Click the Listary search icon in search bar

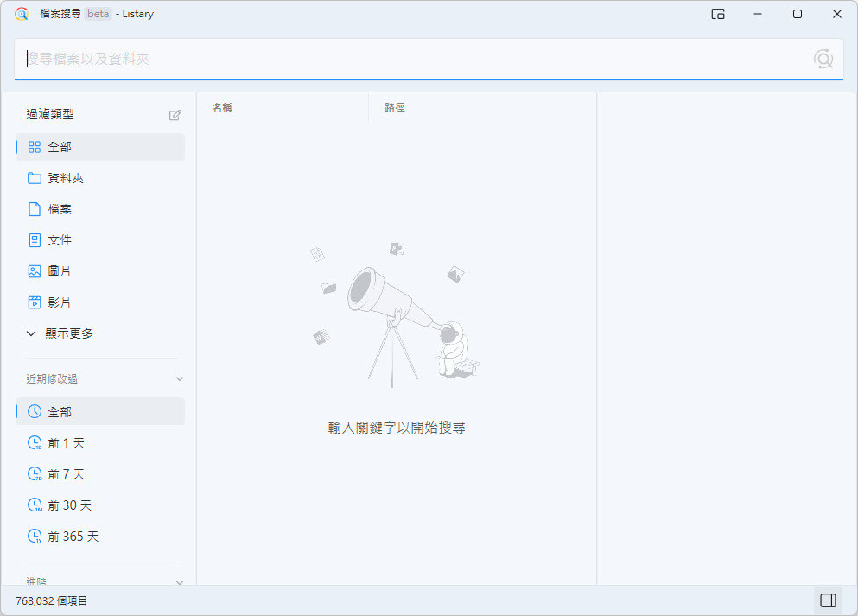823,59
